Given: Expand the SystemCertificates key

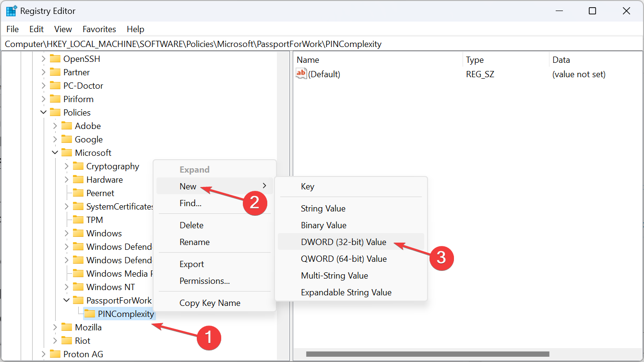Looking at the screenshot, I should (67, 207).
